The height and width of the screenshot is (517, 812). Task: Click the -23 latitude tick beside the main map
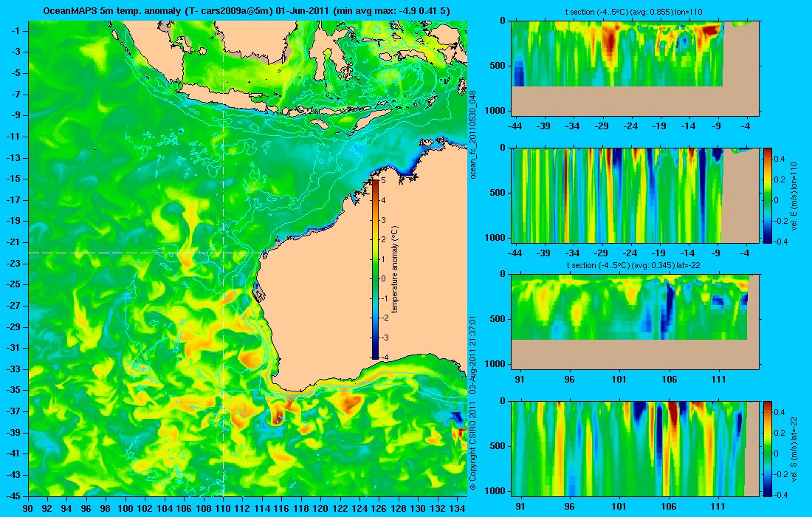[x=14, y=264]
